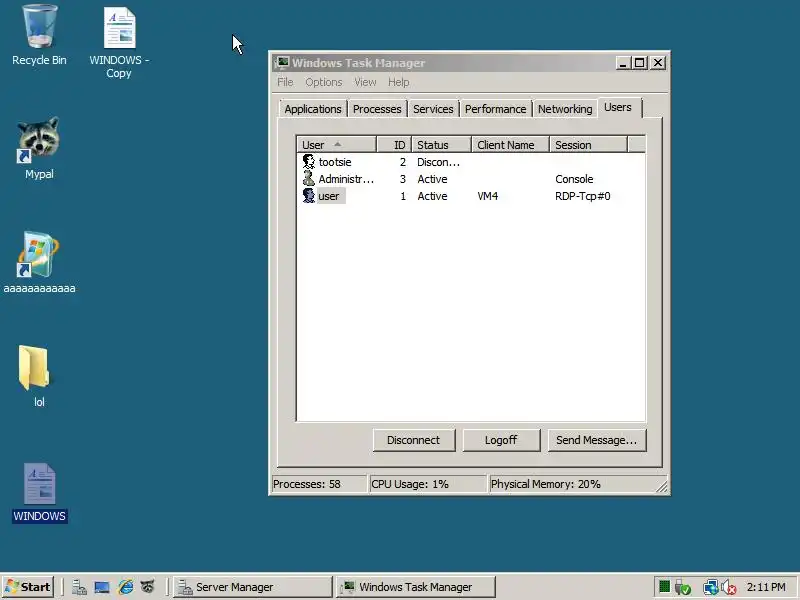Launch Server Manager from quick launch
Screen dimensions: 800x600
(x=79, y=587)
